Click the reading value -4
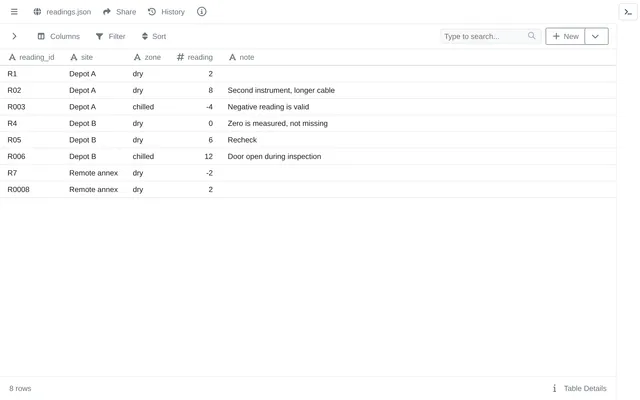The width and height of the screenshot is (640, 400). pos(209,107)
